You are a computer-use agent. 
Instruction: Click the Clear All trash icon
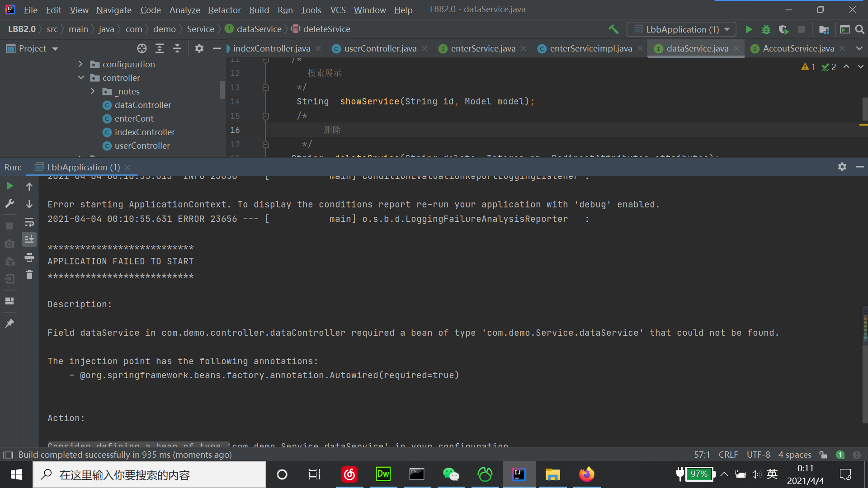[x=29, y=275]
